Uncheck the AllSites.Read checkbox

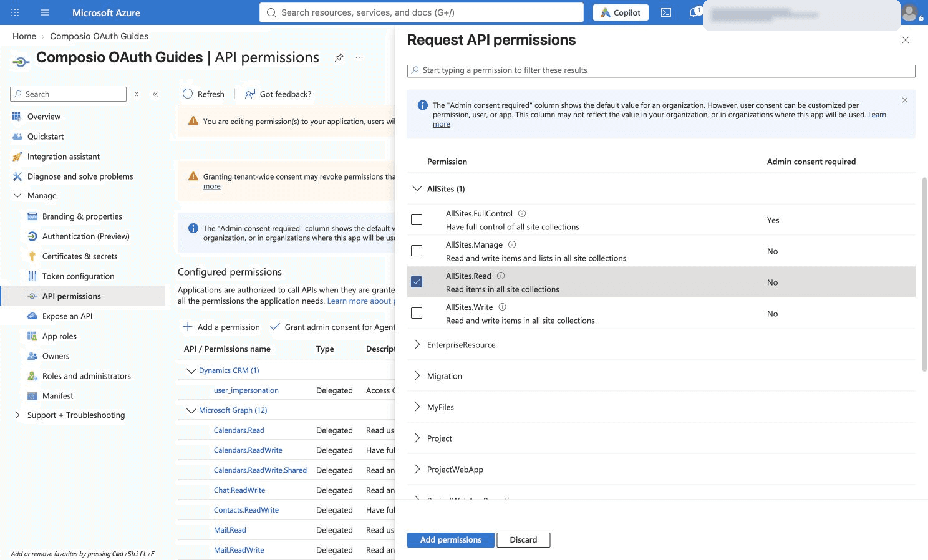(x=417, y=282)
